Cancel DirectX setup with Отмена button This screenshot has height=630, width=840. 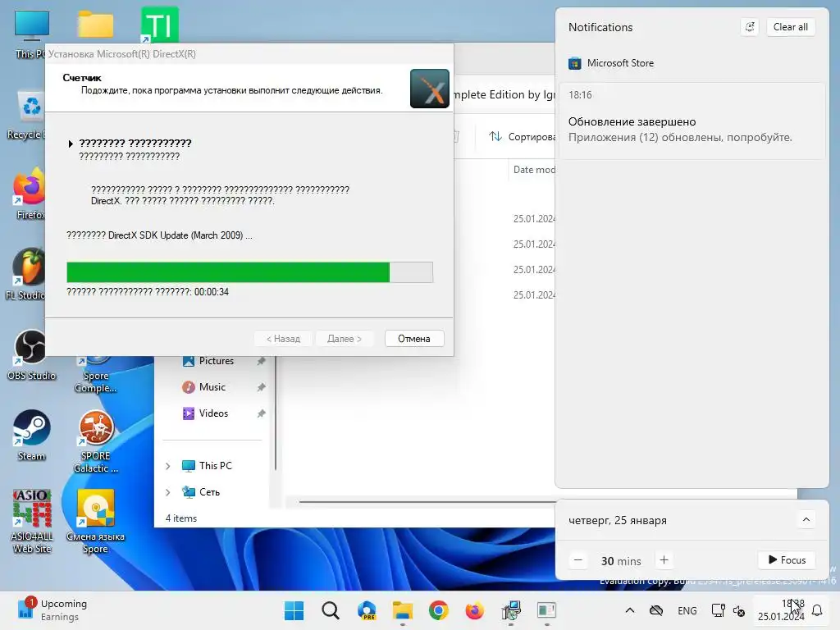[414, 339]
